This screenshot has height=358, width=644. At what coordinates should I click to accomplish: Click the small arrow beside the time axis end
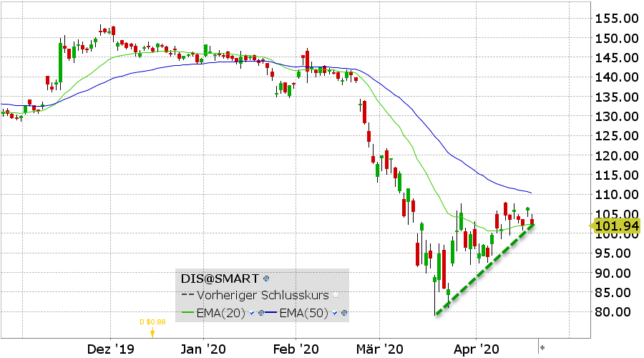pyautogui.click(x=542, y=348)
